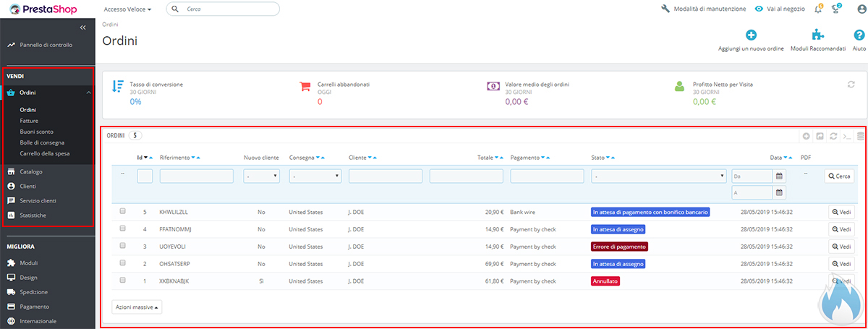
Task: Open the Aiuto help icon
Action: 859,35
